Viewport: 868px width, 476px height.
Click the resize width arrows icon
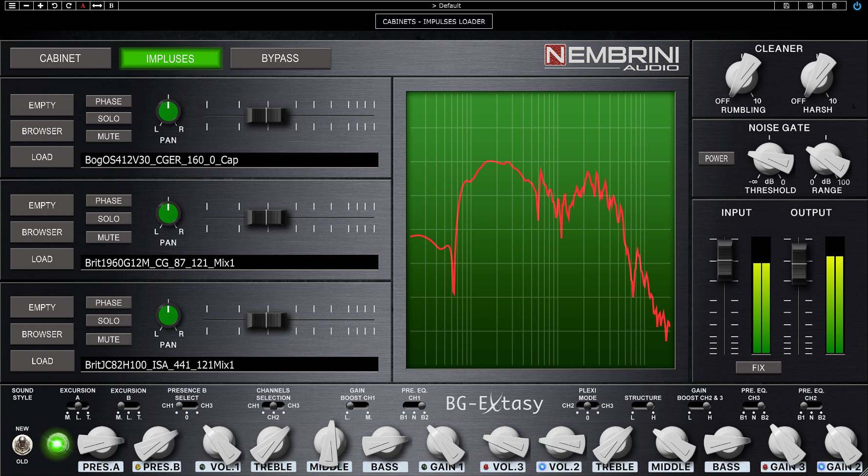click(x=96, y=6)
